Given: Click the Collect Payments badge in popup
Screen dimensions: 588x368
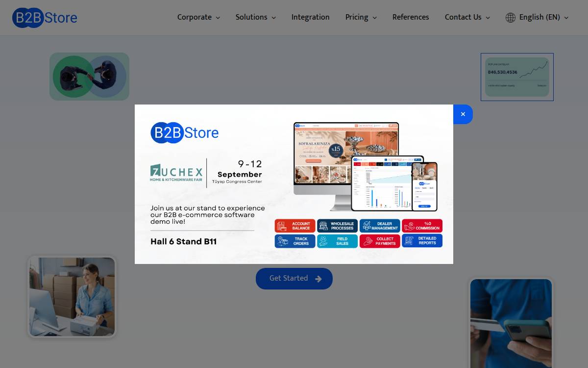Looking at the screenshot, I should [380, 241].
